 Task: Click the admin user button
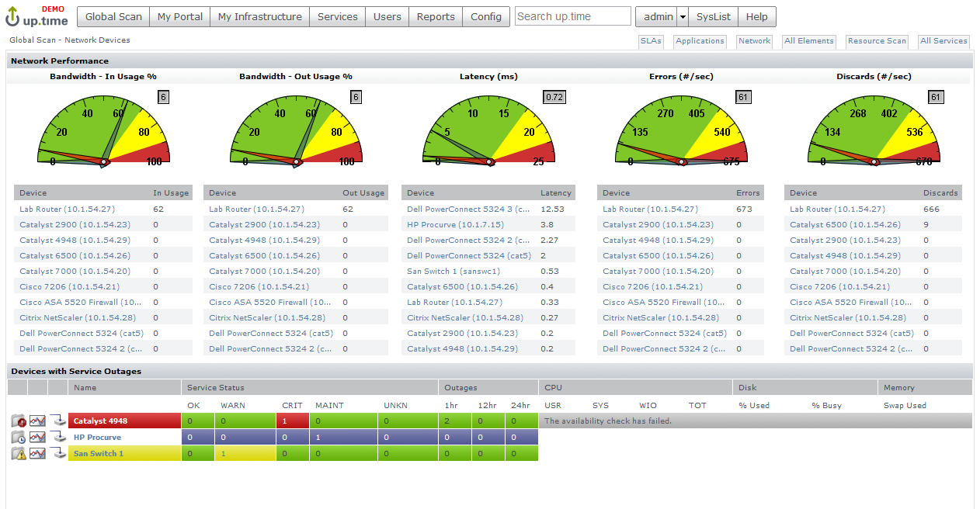click(x=656, y=16)
